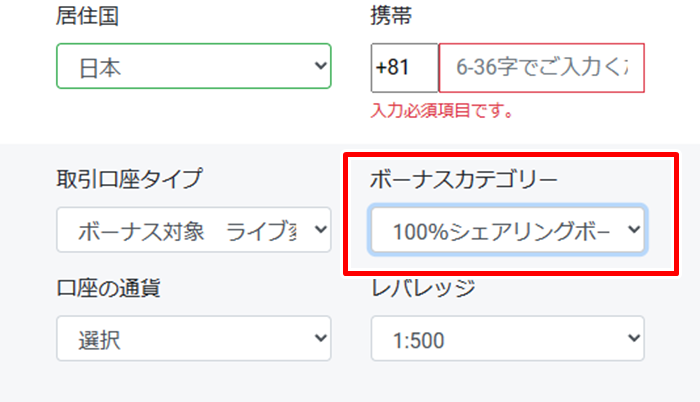Open the 口座の通貨 currency dropdown showing 選択
Image resolution: width=700 pixels, height=402 pixels.
(192, 339)
